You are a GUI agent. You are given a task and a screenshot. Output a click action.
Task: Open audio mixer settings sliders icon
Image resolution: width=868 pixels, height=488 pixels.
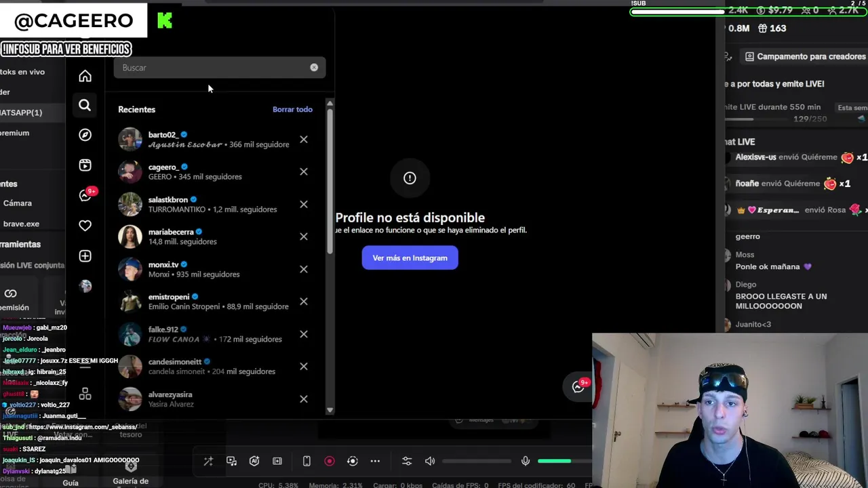click(x=407, y=461)
